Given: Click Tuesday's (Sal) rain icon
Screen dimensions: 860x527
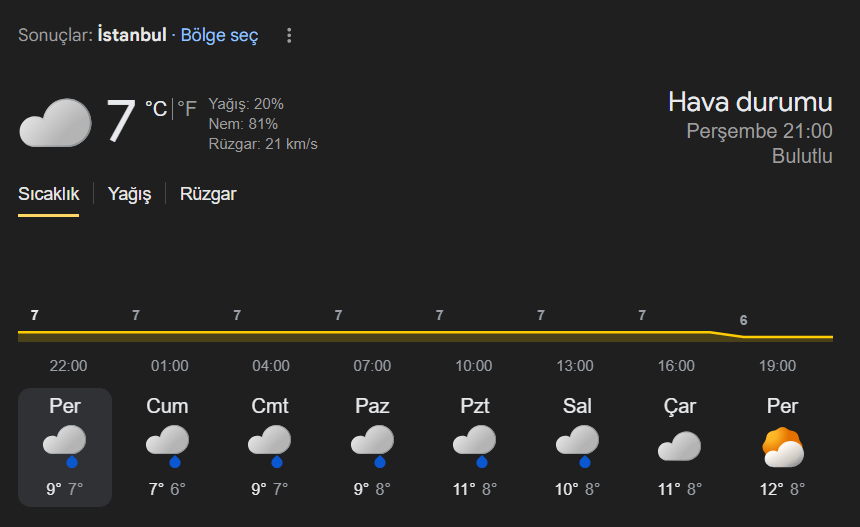Looking at the screenshot, I should coord(577,445).
